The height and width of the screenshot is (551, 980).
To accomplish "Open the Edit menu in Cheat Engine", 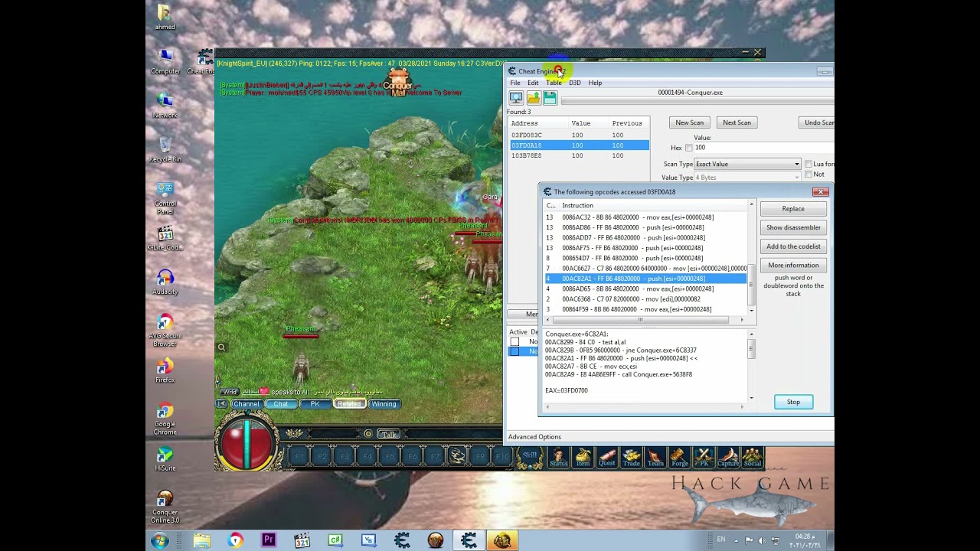I will [x=533, y=83].
